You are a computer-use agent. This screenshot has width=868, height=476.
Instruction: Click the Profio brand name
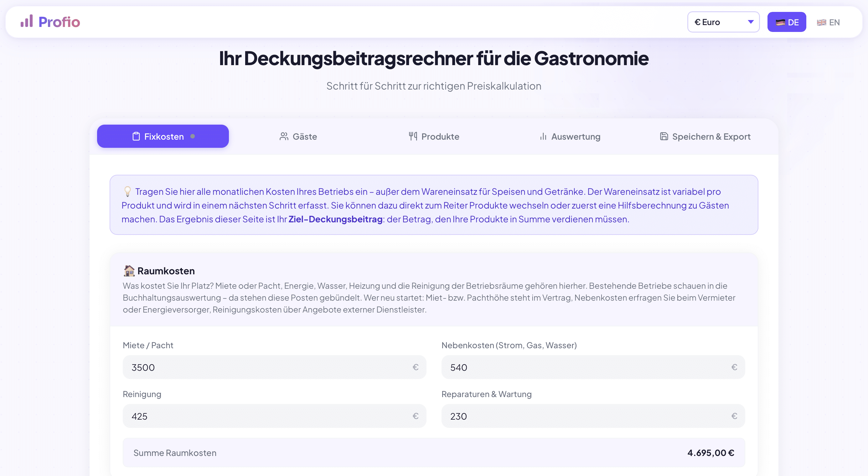click(x=59, y=22)
